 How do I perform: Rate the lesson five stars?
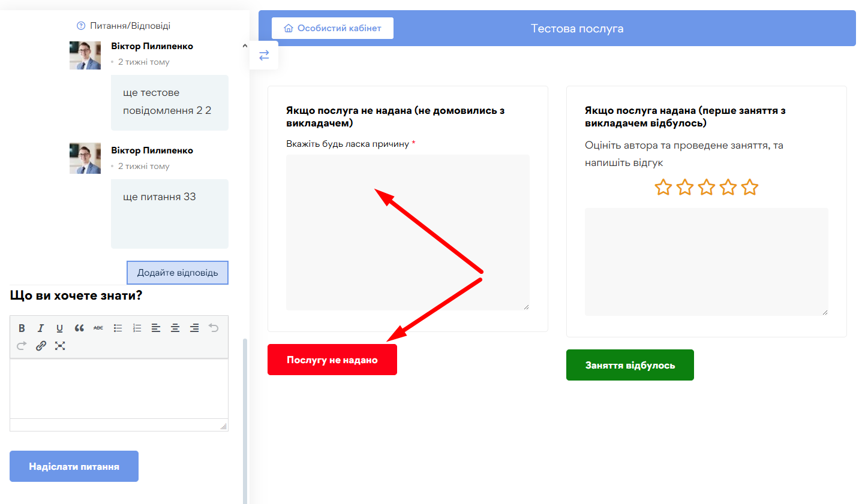tap(750, 188)
